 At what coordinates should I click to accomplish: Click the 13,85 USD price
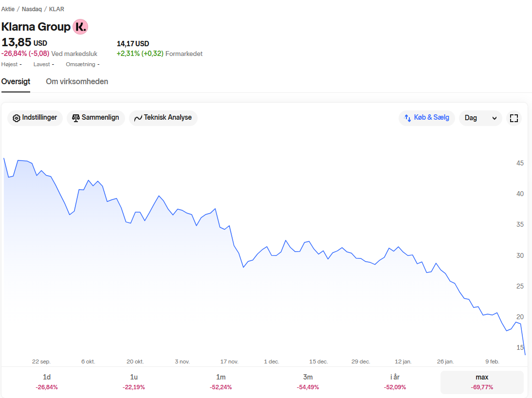24,42
